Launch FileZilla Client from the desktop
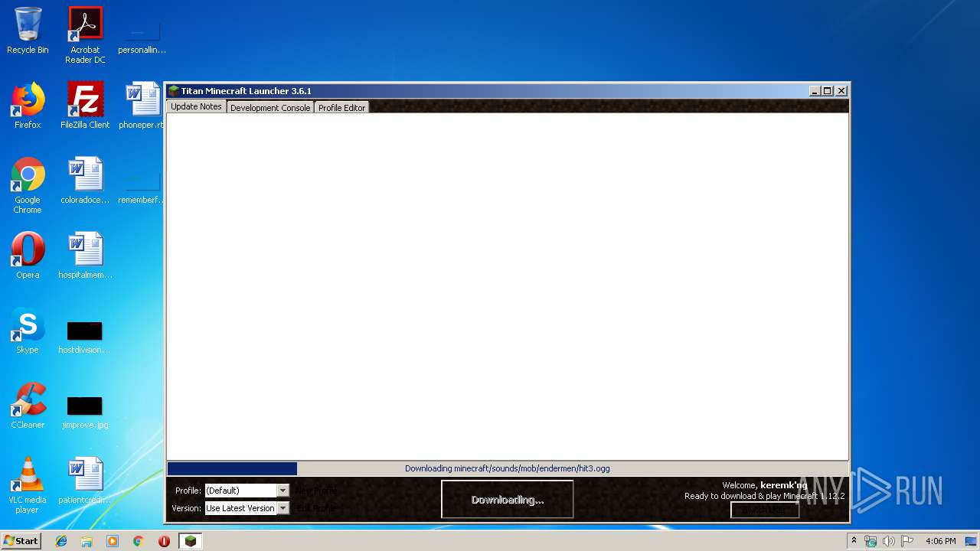980x551 pixels. pos(85,106)
